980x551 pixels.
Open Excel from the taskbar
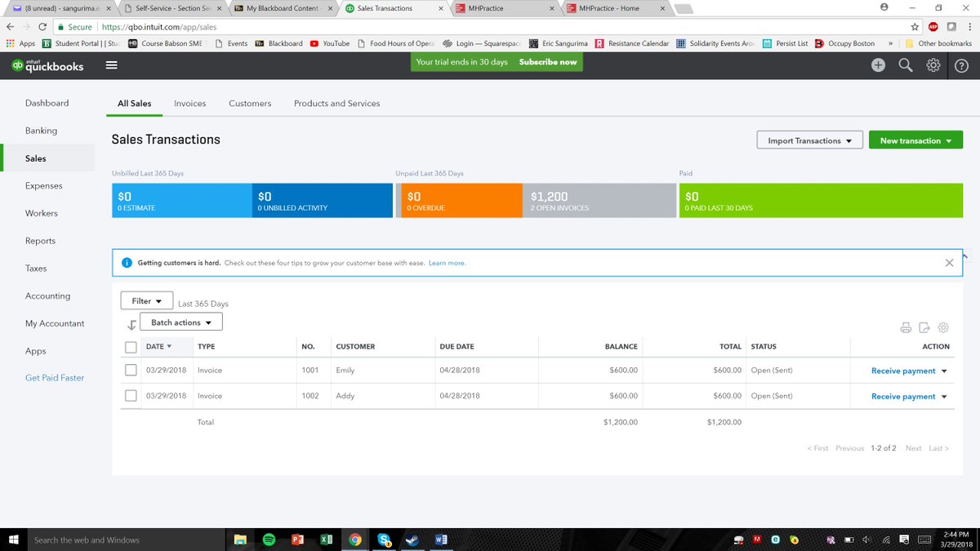tap(326, 540)
